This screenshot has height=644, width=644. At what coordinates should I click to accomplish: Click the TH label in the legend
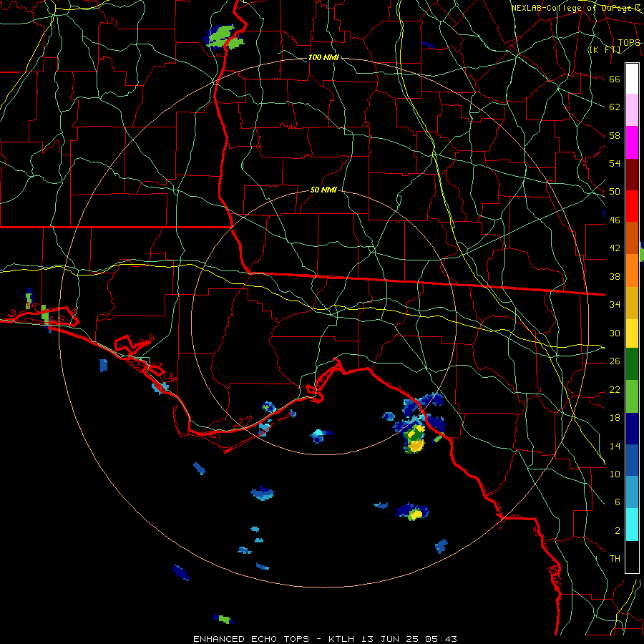point(615,558)
